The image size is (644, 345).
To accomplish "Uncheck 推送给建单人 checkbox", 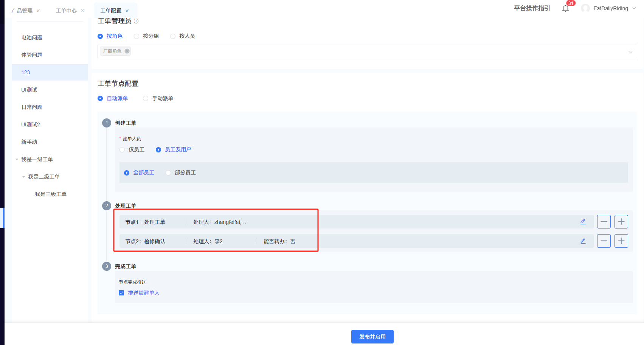I will (x=121, y=293).
